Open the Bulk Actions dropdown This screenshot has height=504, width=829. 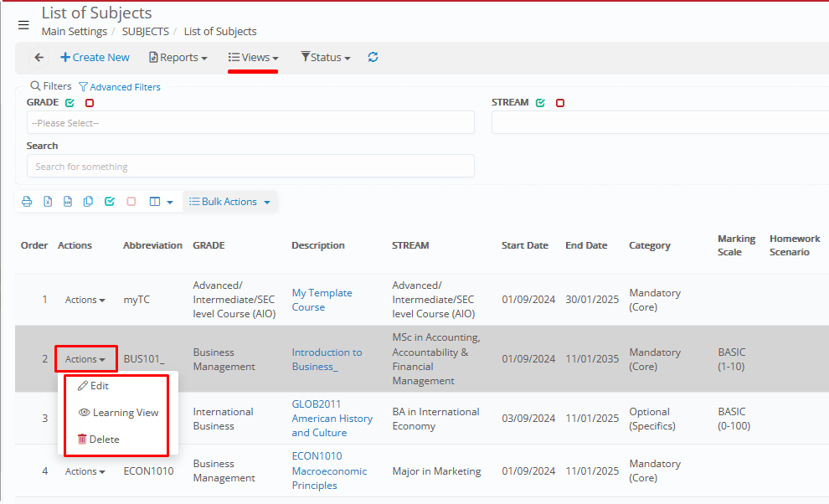(230, 202)
